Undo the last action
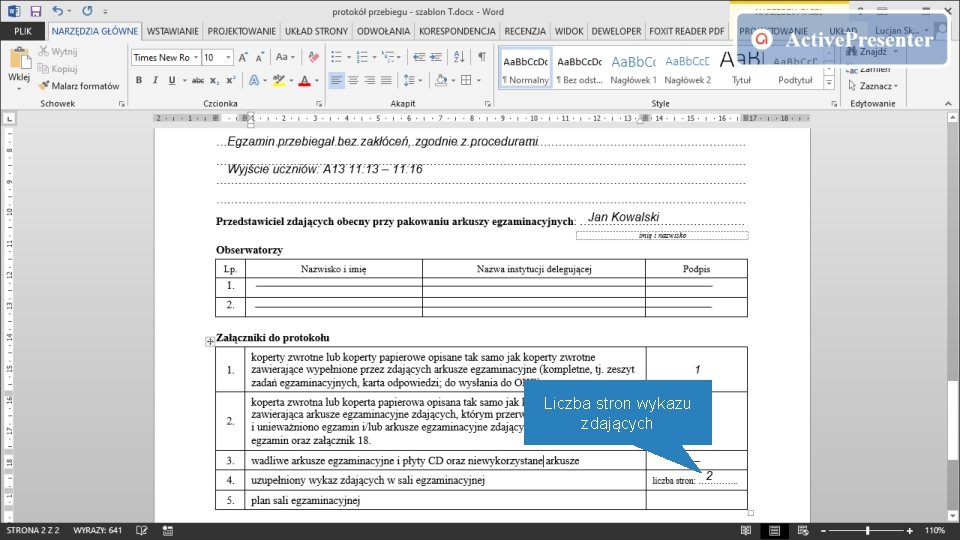Viewport: 960px width, 540px height. point(58,11)
